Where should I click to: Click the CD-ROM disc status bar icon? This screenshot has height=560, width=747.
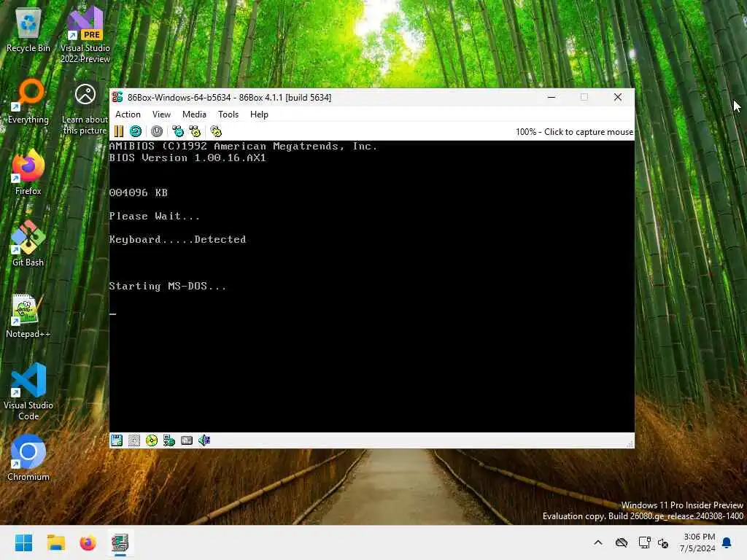tap(152, 440)
